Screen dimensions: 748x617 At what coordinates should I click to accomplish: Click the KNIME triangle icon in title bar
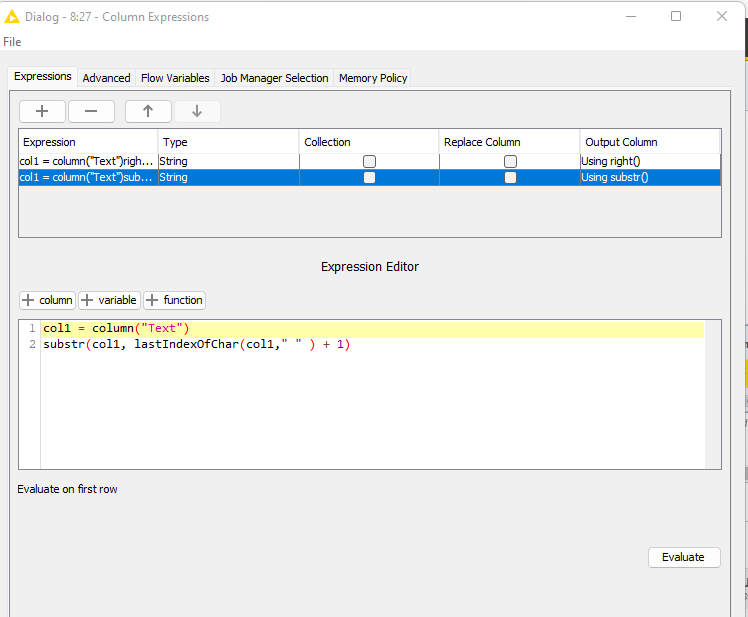[x=11, y=17]
